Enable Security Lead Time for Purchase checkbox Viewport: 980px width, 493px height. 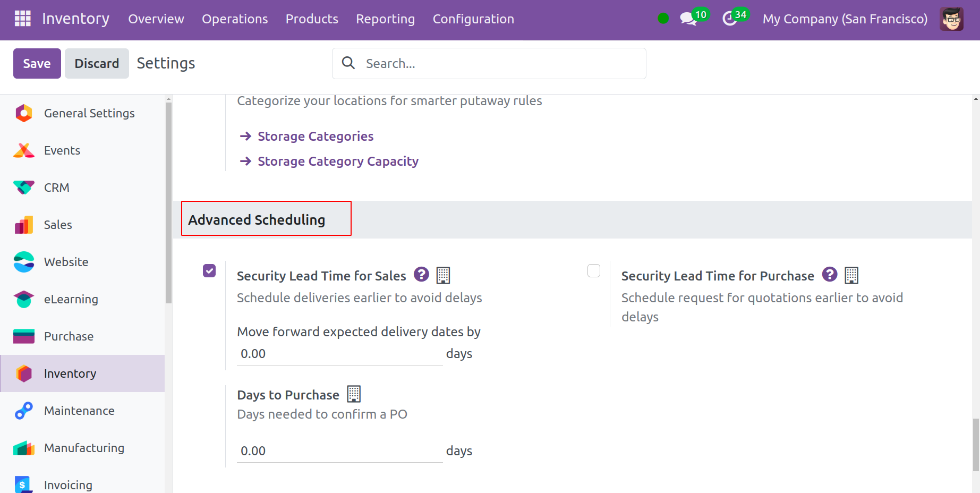[594, 271]
